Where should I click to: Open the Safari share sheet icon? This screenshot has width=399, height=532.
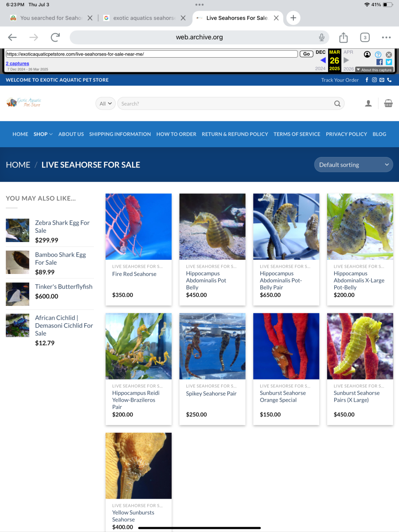click(344, 37)
